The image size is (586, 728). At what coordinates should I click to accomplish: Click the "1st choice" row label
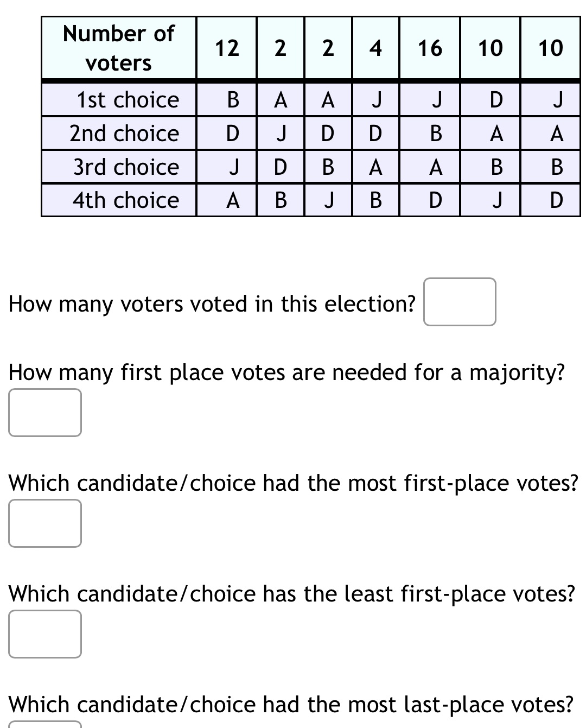click(x=128, y=100)
